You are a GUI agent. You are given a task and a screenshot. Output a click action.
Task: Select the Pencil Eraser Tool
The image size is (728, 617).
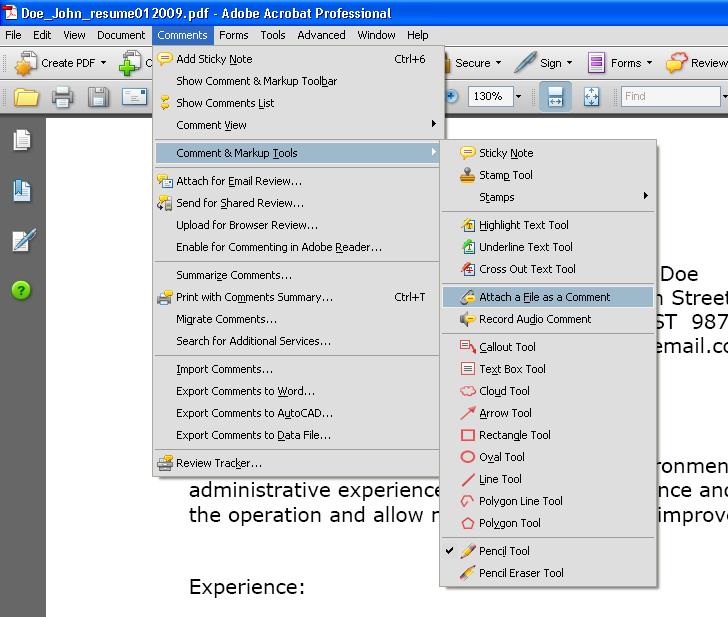click(548, 573)
